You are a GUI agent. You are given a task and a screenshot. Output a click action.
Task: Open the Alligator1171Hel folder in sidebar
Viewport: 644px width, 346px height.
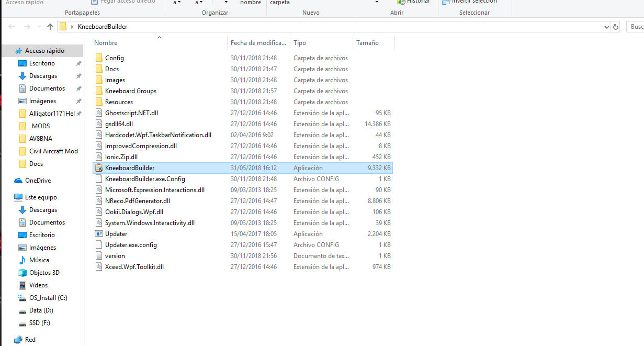pos(52,114)
